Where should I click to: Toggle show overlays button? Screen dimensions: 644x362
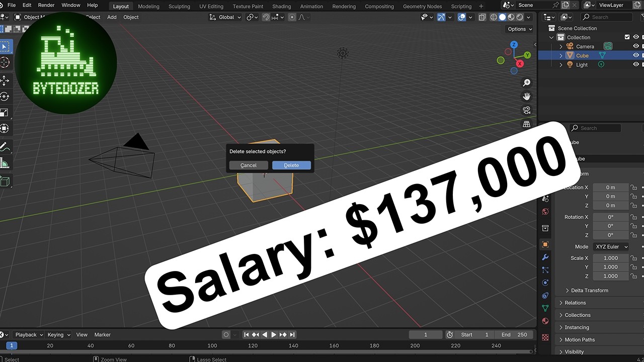tap(462, 17)
